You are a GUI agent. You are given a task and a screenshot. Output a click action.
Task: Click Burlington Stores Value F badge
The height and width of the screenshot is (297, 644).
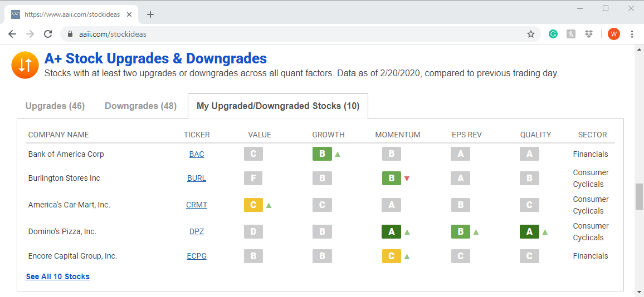(x=253, y=179)
